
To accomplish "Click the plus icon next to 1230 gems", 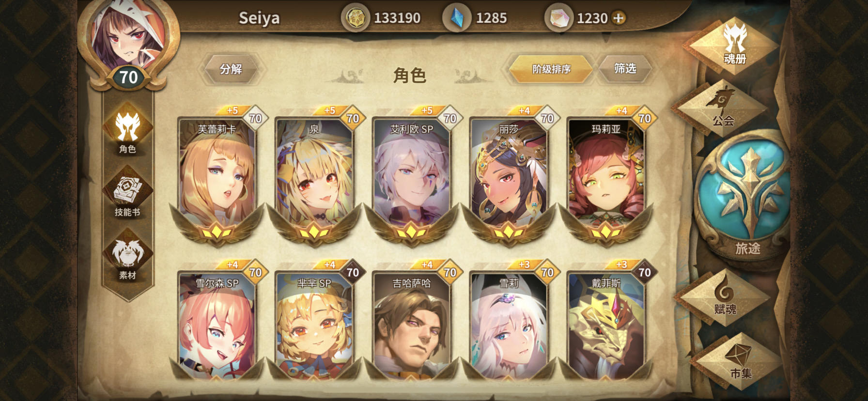I will [x=619, y=18].
